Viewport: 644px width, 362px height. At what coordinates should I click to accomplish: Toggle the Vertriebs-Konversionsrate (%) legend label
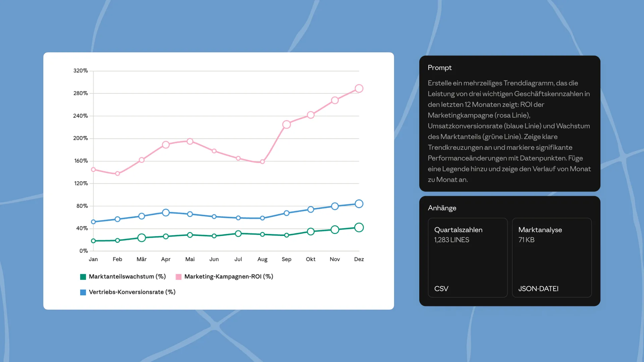pos(132,292)
